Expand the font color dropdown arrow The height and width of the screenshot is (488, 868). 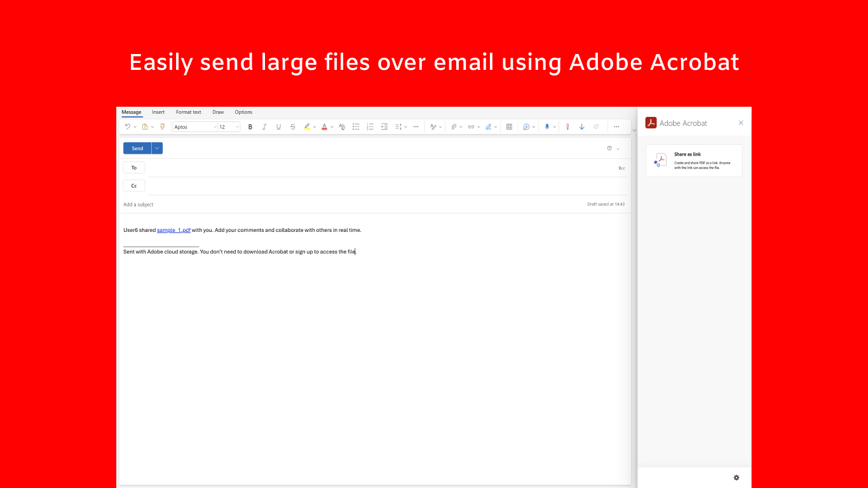pos(332,127)
